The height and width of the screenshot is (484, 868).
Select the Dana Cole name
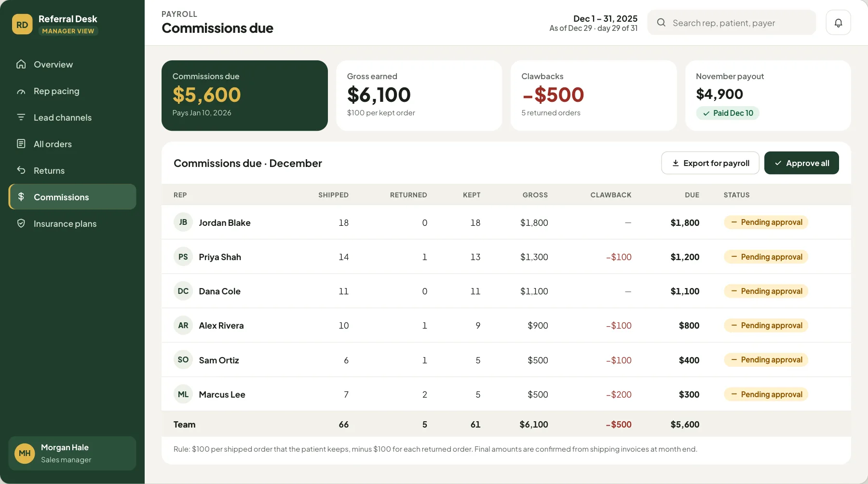tap(220, 291)
